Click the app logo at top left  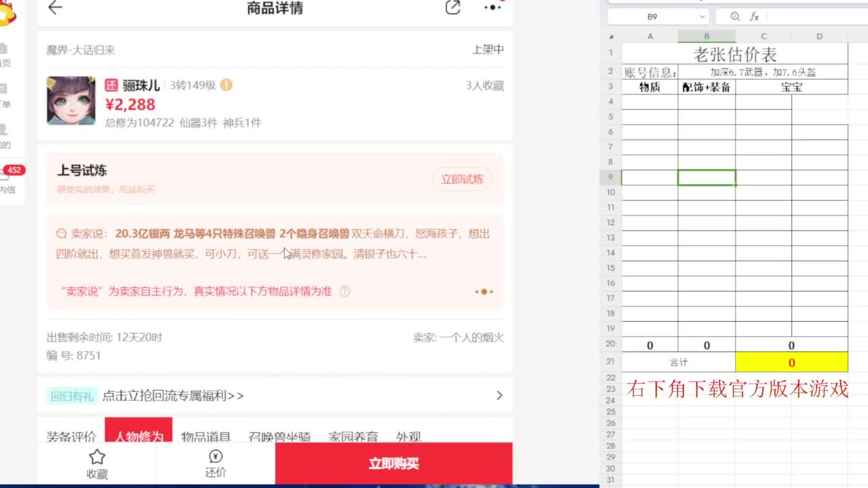6,13
